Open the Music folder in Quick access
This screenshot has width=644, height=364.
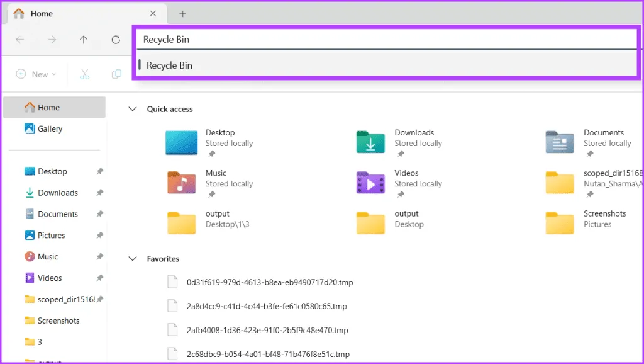pyautogui.click(x=181, y=183)
